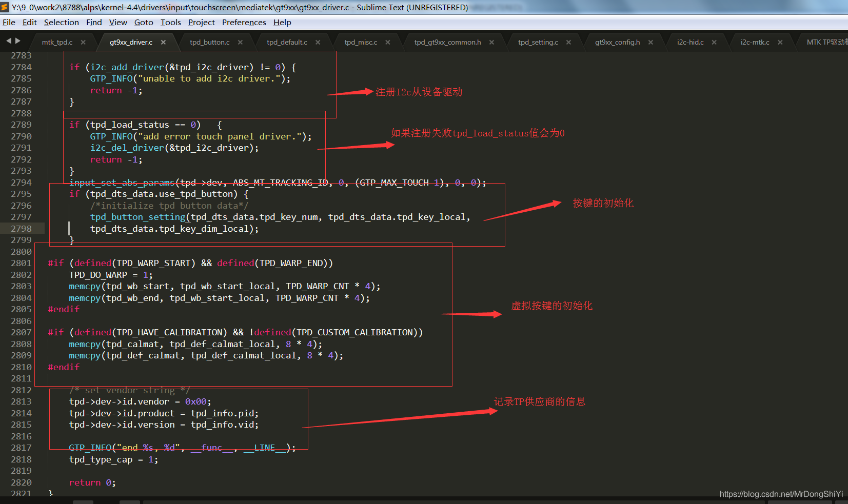Close the gt9xx_driver.c tab
The width and height of the screenshot is (848, 504).
pyautogui.click(x=163, y=42)
